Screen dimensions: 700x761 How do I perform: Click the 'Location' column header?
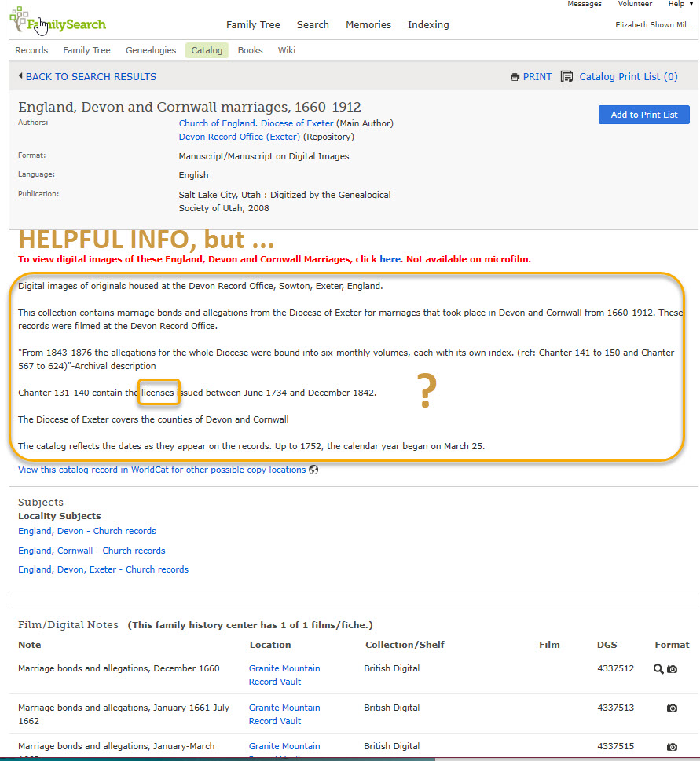point(270,645)
